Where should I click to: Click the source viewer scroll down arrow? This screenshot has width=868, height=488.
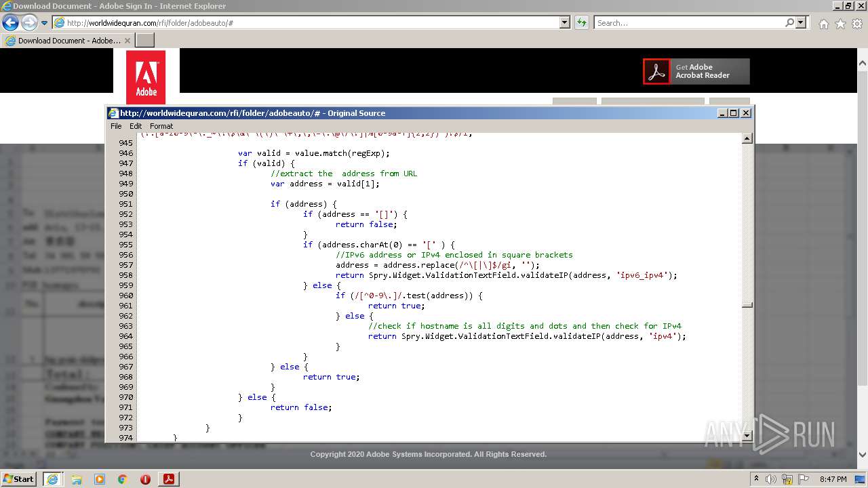coord(747,435)
